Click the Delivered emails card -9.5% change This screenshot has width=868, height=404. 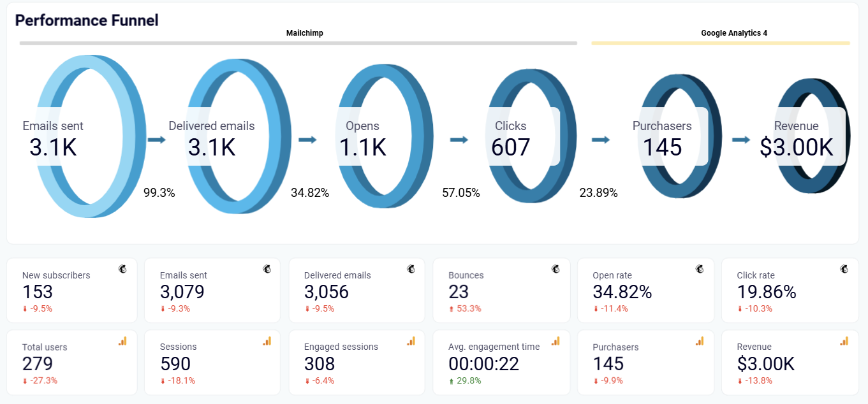[323, 309]
